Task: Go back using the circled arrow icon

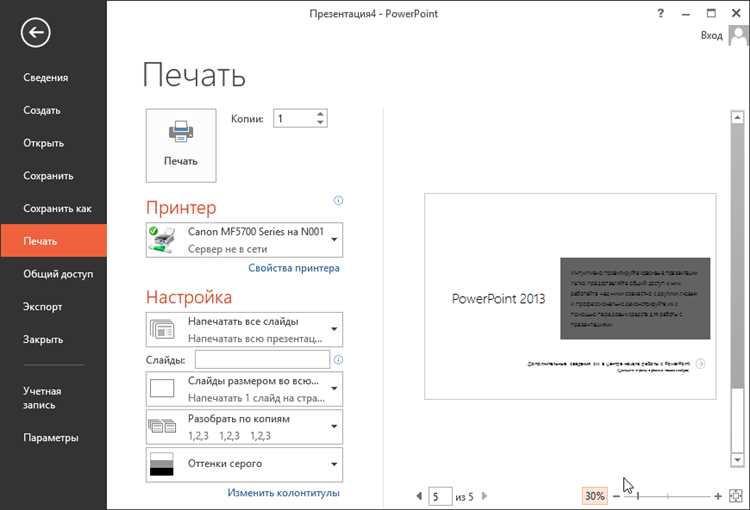Action: pyautogui.click(x=35, y=33)
